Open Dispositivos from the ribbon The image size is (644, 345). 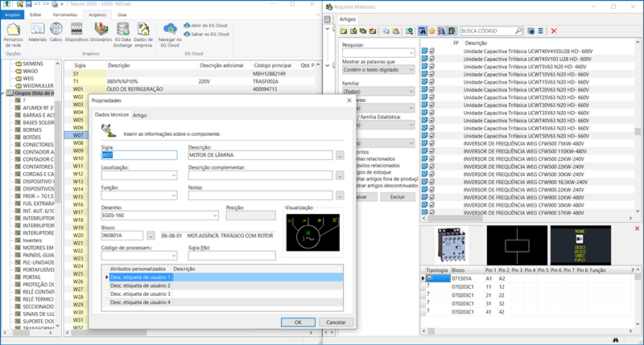pos(76,31)
